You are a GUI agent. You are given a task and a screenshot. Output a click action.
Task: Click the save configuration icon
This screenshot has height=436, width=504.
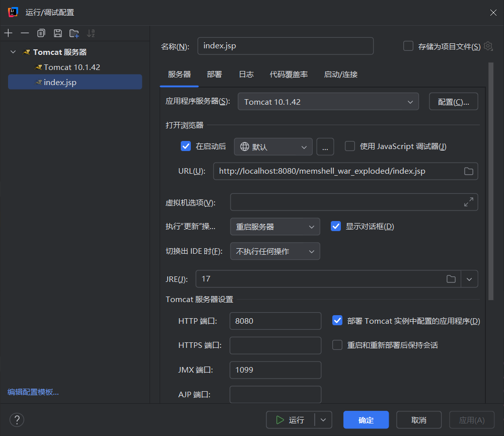point(58,33)
